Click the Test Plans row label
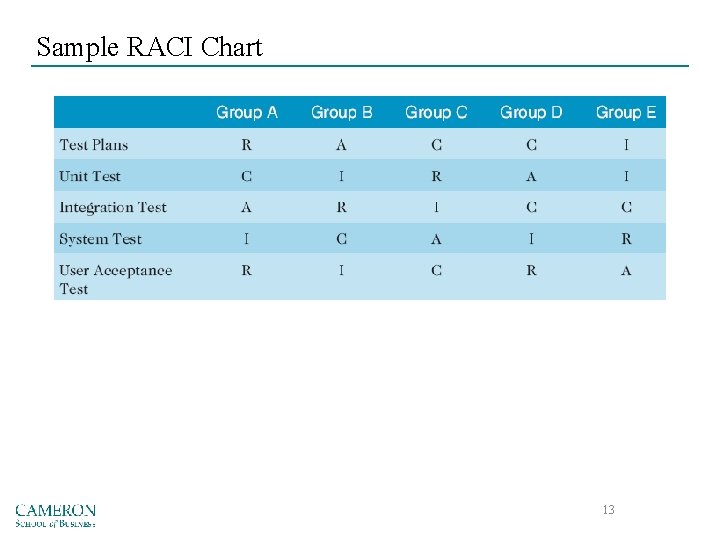The height and width of the screenshot is (540, 720). [94, 145]
